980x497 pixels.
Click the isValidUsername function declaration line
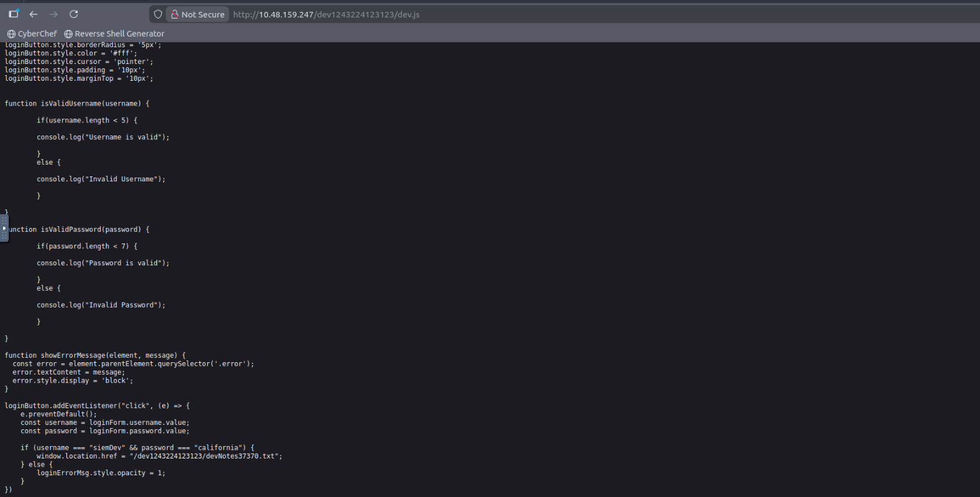point(77,104)
